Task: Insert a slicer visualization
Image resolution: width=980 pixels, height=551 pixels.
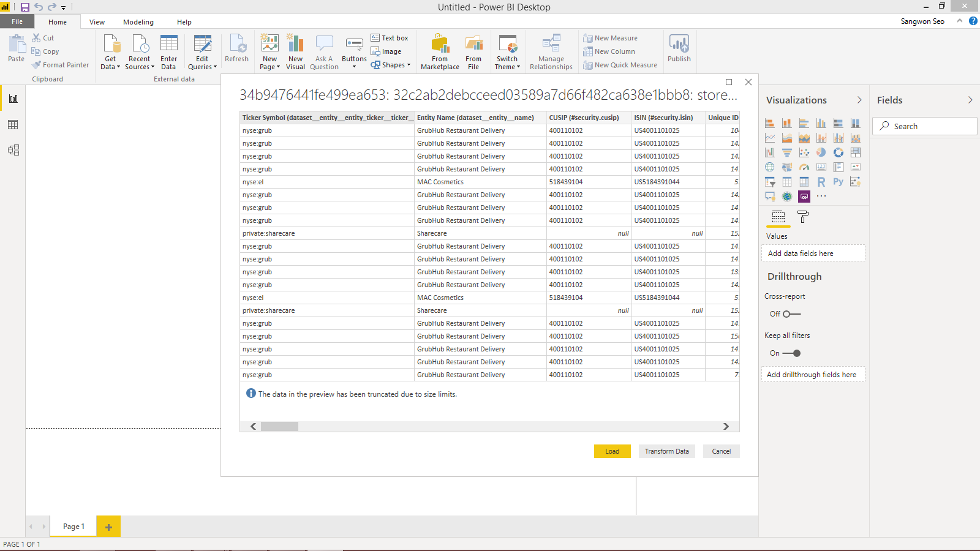Action: point(770,182)
